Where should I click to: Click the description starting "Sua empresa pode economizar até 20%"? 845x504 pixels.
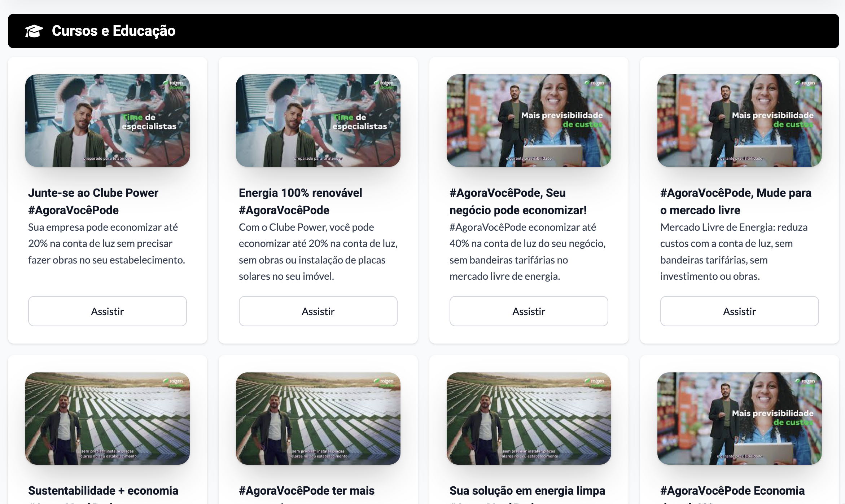106,244
